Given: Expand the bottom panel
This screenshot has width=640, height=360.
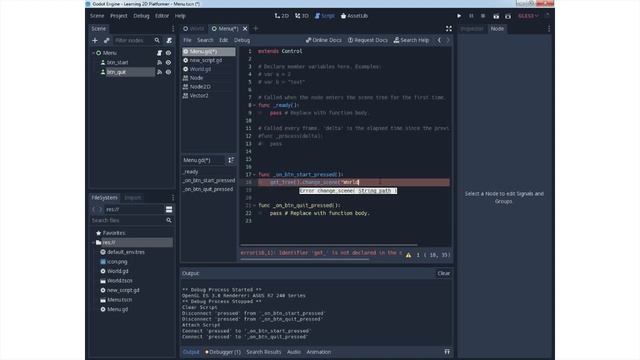Looking at the screenshot, I should (x=447, y=352).
